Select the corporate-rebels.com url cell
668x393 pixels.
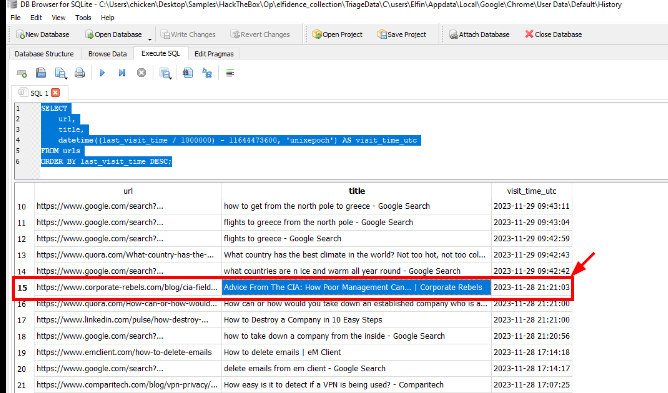click(x=128, y=287)
